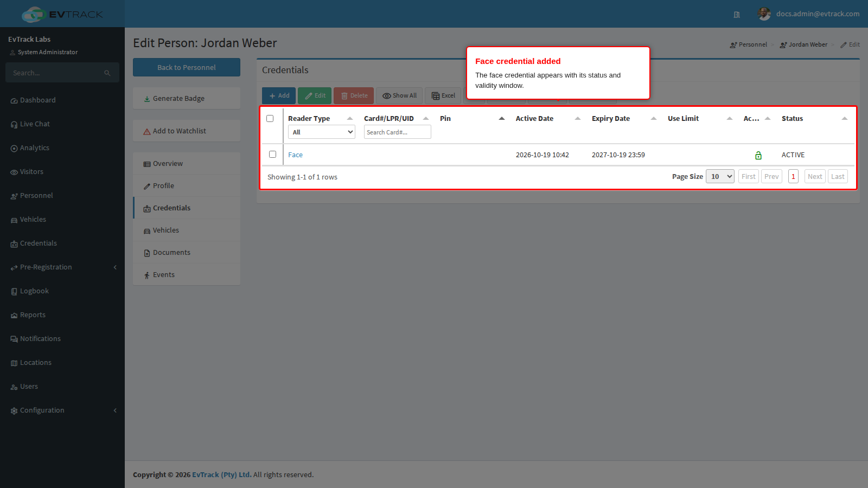Tick the select-all checkbox in the table header

(270, 118)
